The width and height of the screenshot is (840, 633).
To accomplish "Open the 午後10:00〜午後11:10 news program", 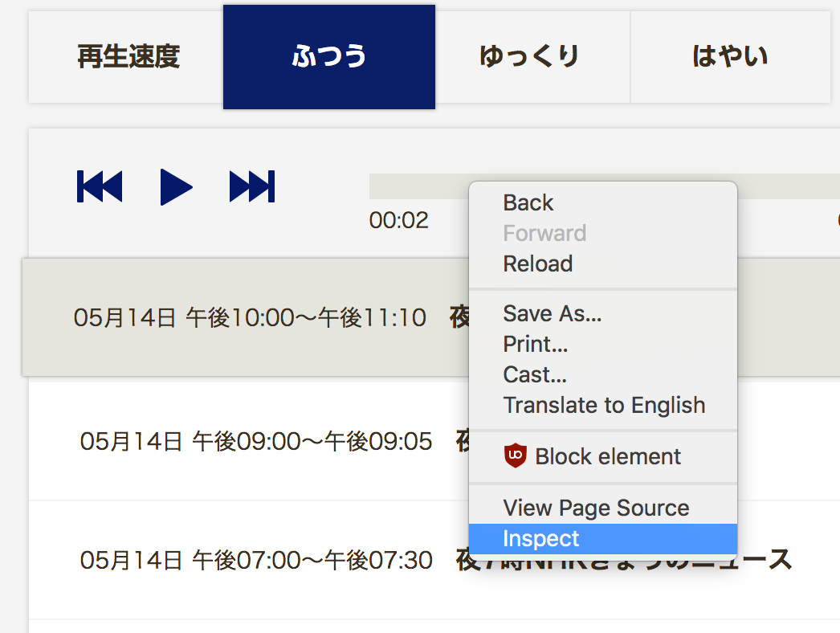I will pos(430,317).
